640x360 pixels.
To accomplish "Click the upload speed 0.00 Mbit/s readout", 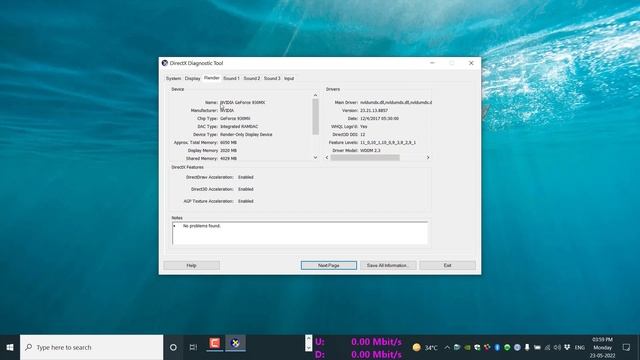I will 376,342.
